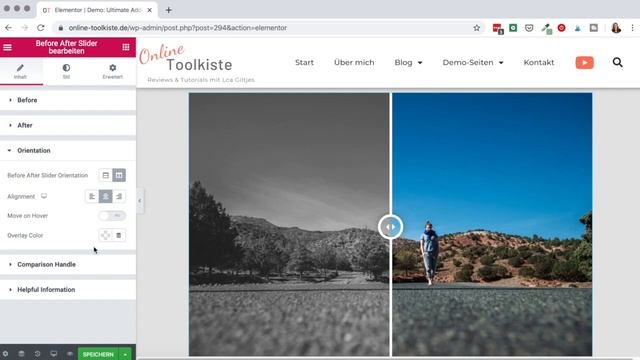This screenshot has width=640, height=360.
Task: Expand the Helpful Information section
Action: coord(68,290)
